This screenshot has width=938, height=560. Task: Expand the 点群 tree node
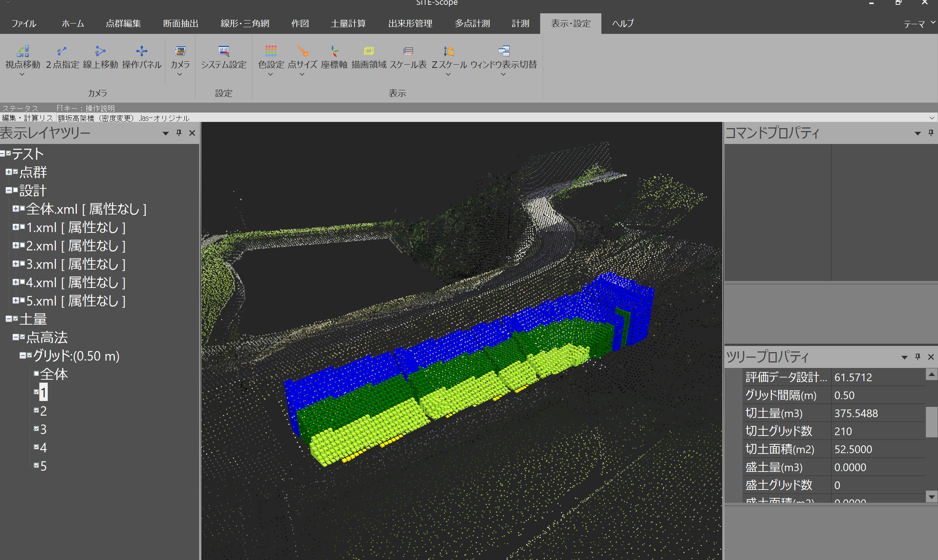click(8, 172)
